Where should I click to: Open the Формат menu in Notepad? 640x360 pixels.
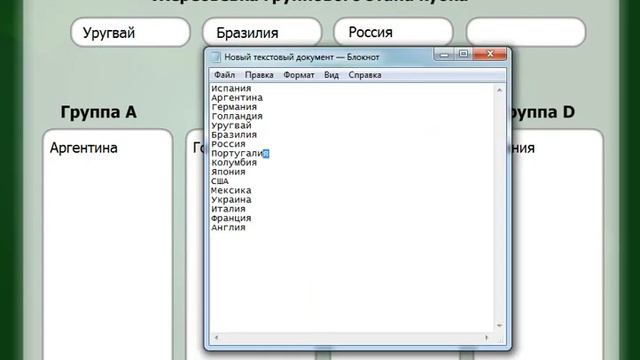[x=299, y=75]
